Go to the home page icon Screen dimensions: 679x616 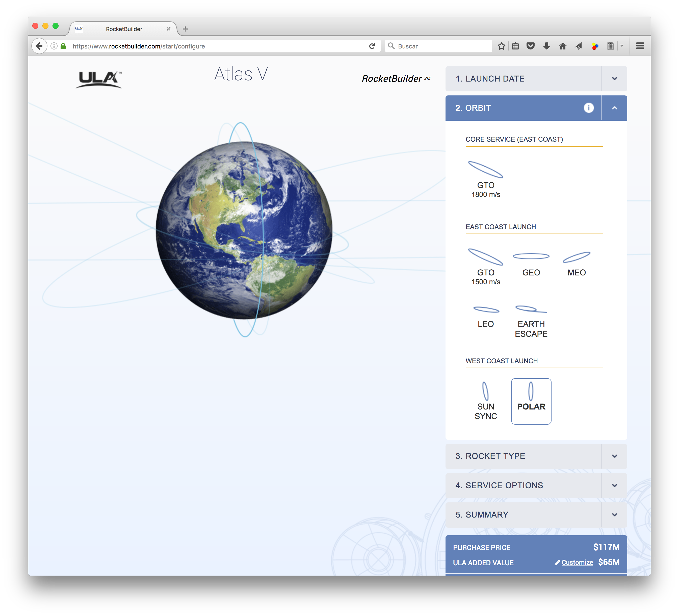(x=562, y=46)
